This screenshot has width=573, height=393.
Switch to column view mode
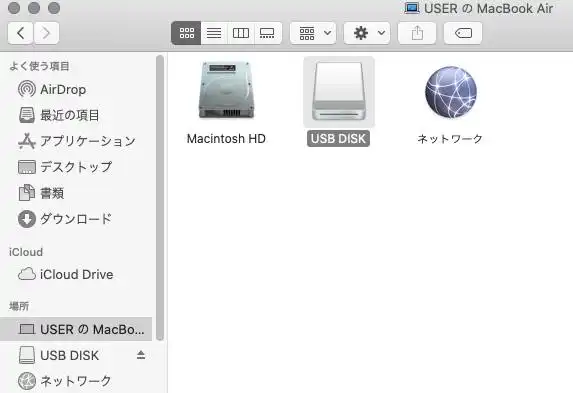241,33
